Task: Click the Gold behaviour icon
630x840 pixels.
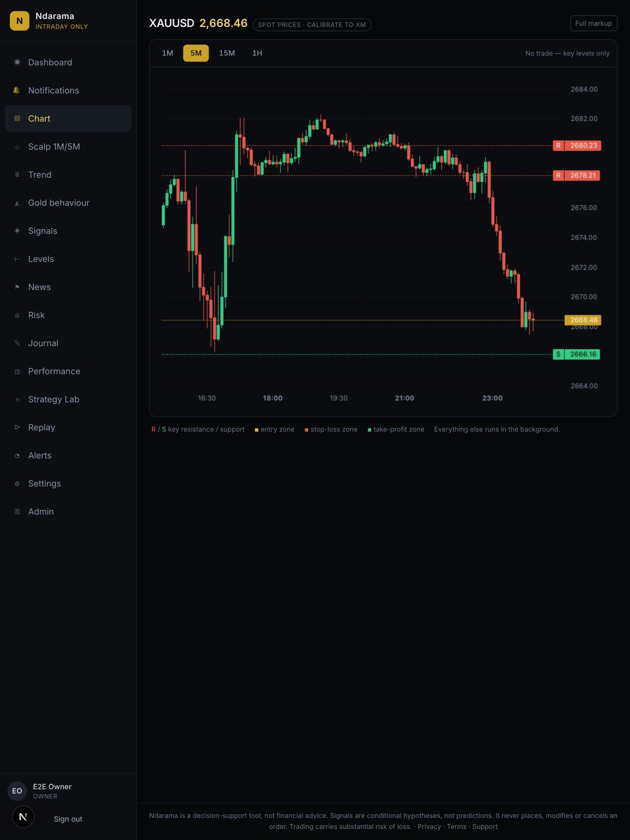Action: pos(17,203)
